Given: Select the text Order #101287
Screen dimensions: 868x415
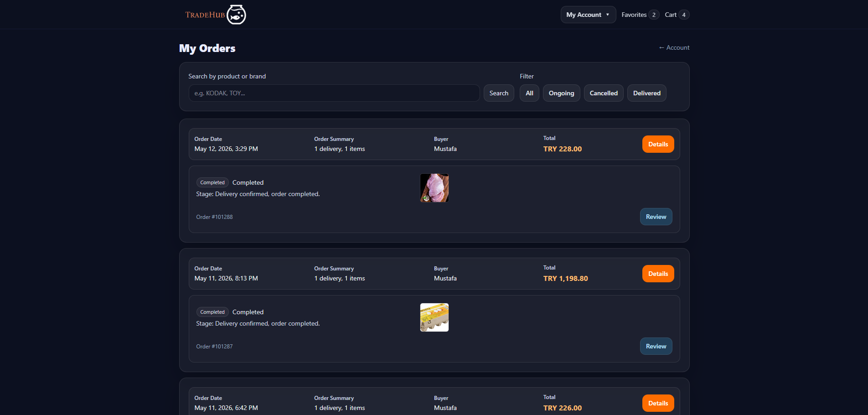Looking at the screenshot, I should [214, 347].
